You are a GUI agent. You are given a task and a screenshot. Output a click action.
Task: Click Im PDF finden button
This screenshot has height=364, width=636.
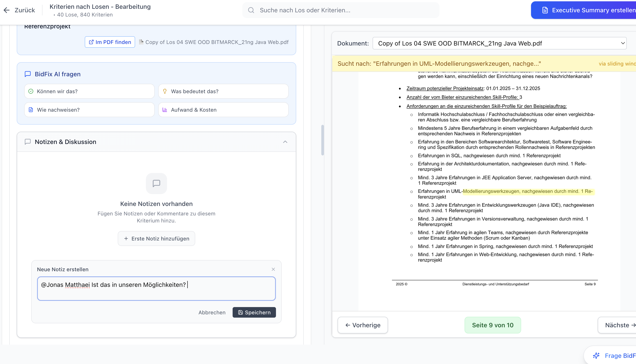click(110, 42)
